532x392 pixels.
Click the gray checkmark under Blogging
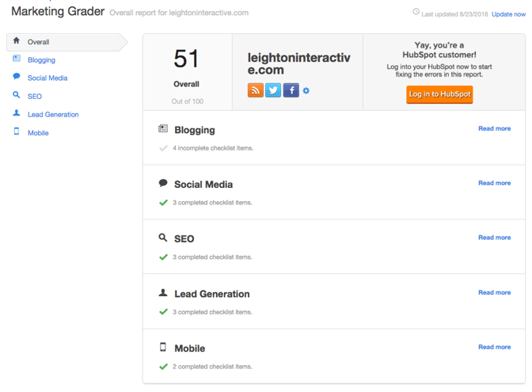[x=164, y=148]
